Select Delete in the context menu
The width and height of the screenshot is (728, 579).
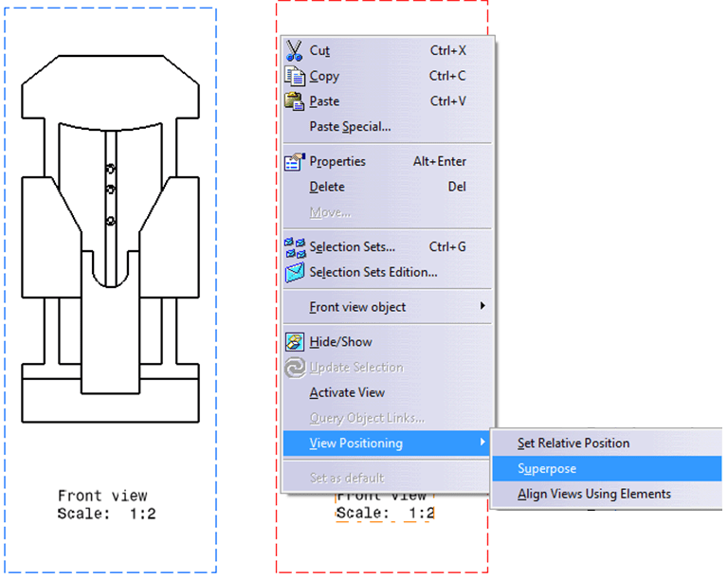point(327,187)
